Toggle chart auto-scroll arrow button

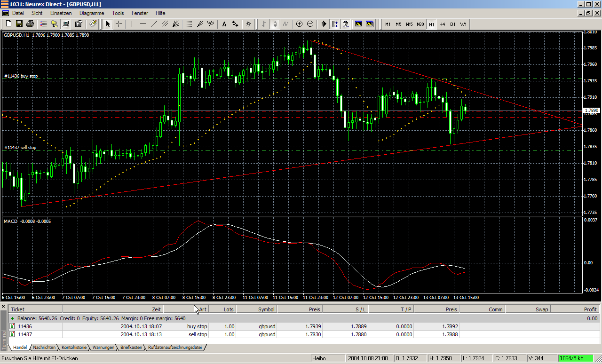pyautogui.click(x=324, y=24)
